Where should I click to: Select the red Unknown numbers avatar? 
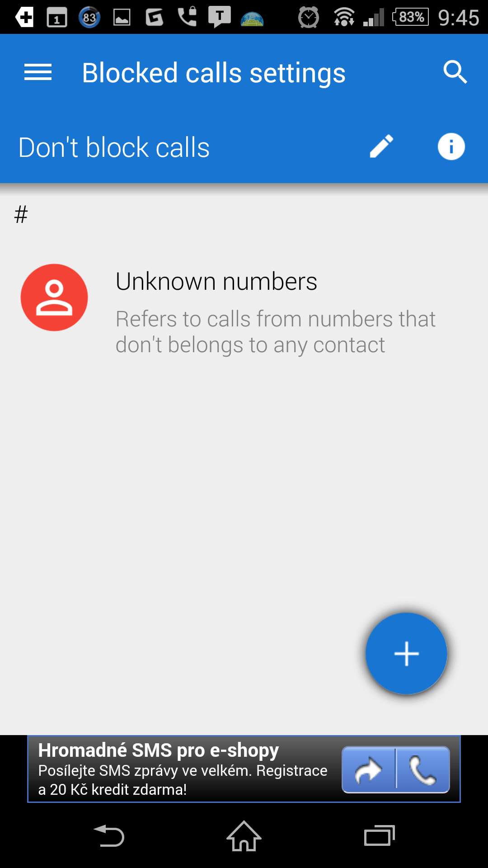point(54,297)
